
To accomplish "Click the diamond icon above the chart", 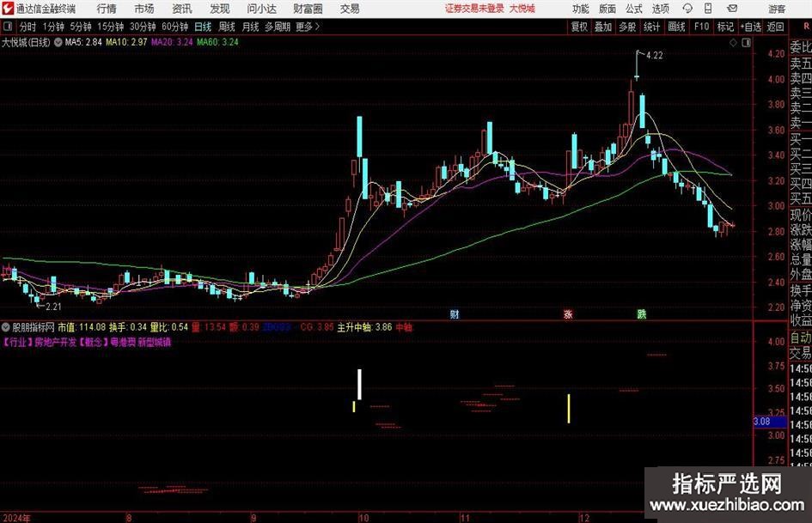I will 733,43.
